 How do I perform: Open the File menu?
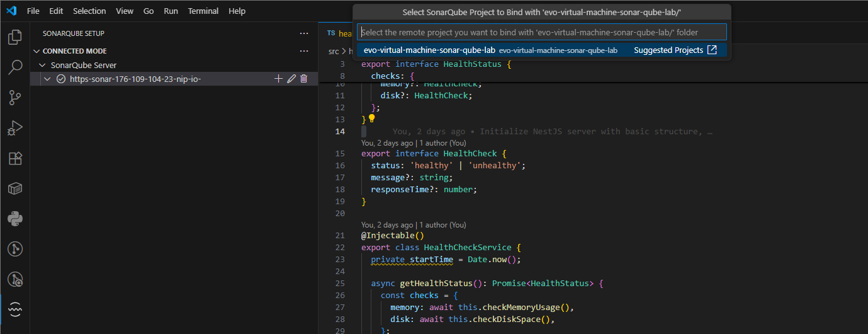[x=33, y=11]
